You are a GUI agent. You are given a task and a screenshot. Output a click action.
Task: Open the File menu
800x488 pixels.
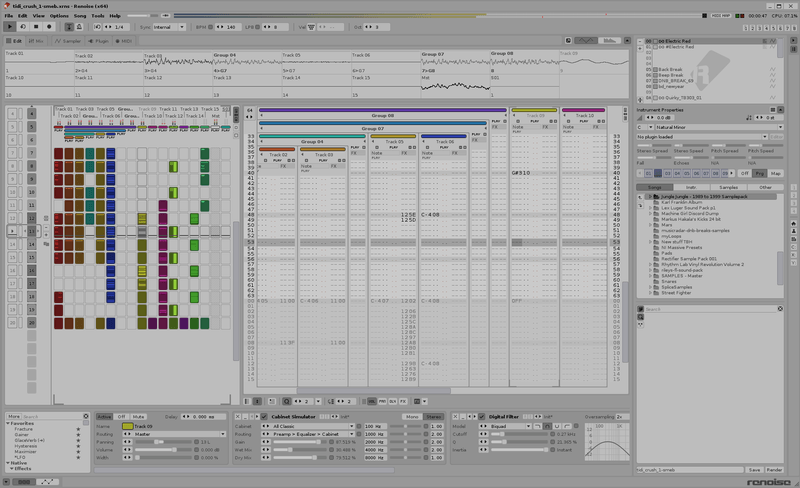9,16
